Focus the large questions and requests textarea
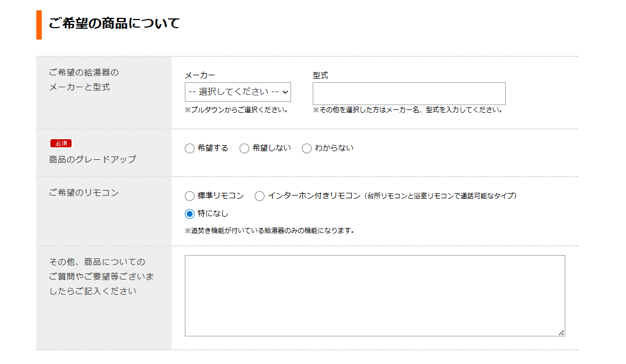The image size is (626, 364). [375, 295]
